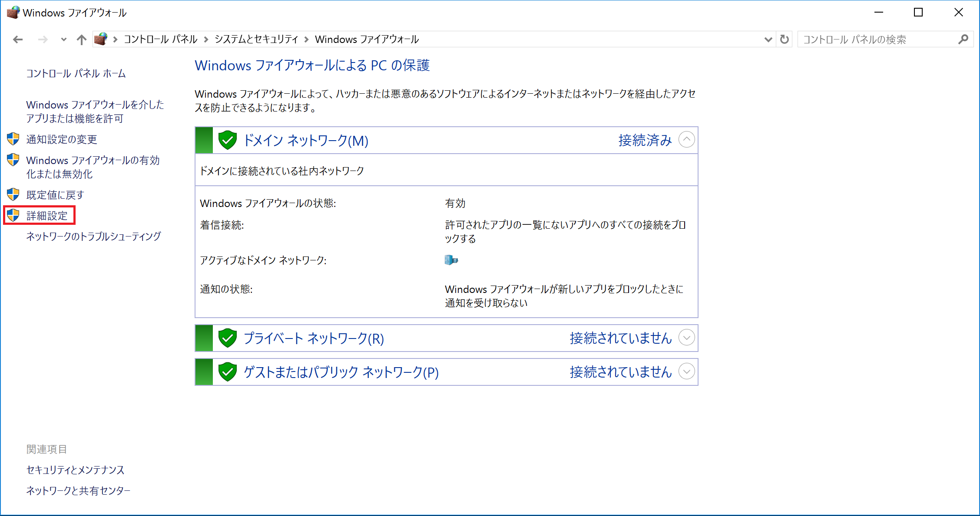
Task: Click the shield icon beside 有効化または無効化
Action: point(13,160)
